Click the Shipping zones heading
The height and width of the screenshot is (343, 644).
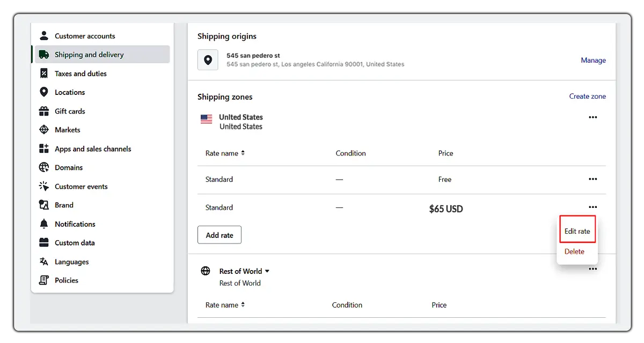tap(225, 97)
